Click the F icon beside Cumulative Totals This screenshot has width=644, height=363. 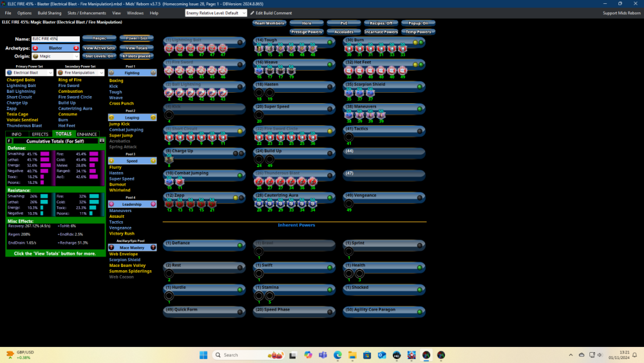pos(9,141)
